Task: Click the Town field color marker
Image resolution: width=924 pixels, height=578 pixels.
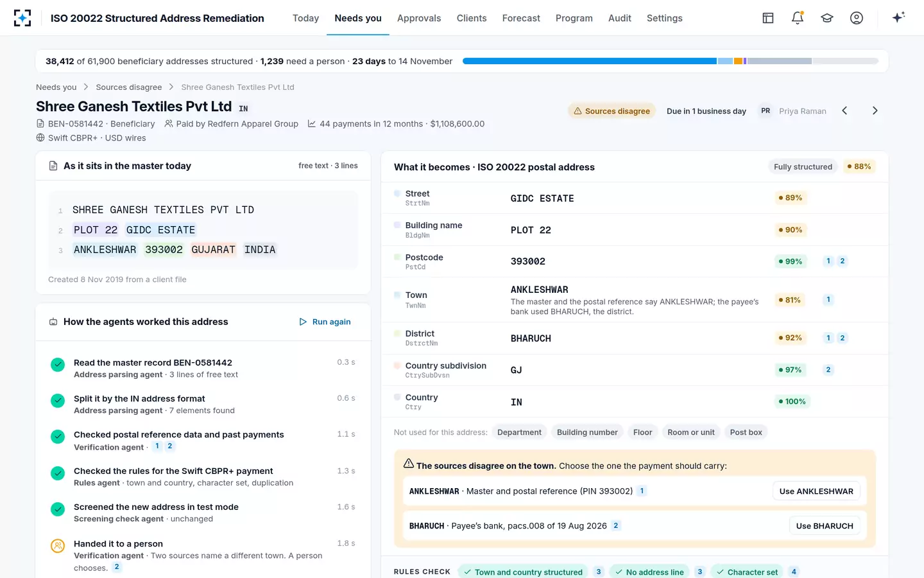Action: click(x=397, y=295)
